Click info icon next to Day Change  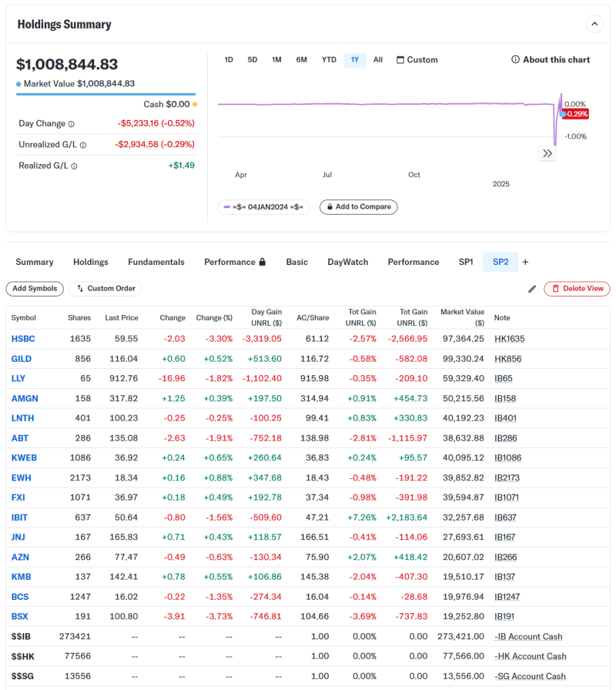72,124
